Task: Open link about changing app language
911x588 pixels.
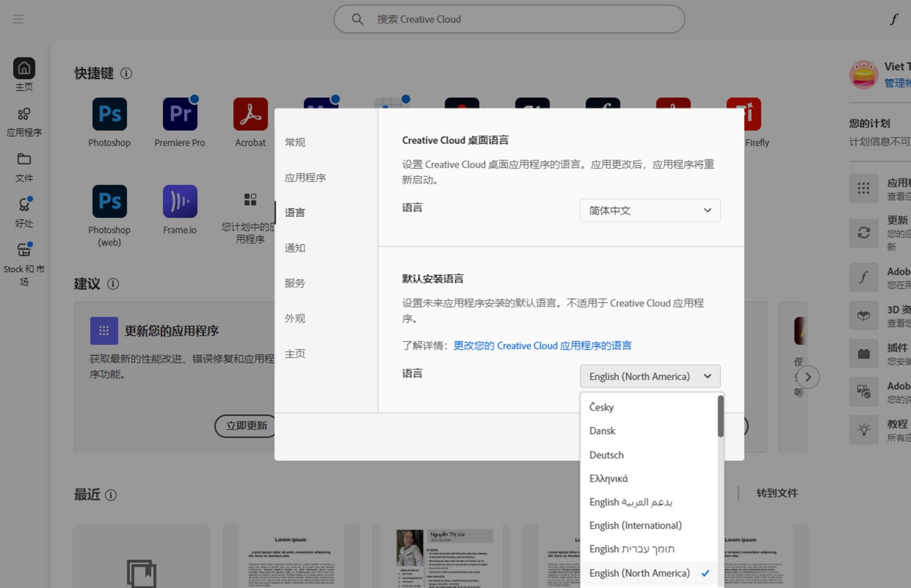Action: tap(542, 346)
